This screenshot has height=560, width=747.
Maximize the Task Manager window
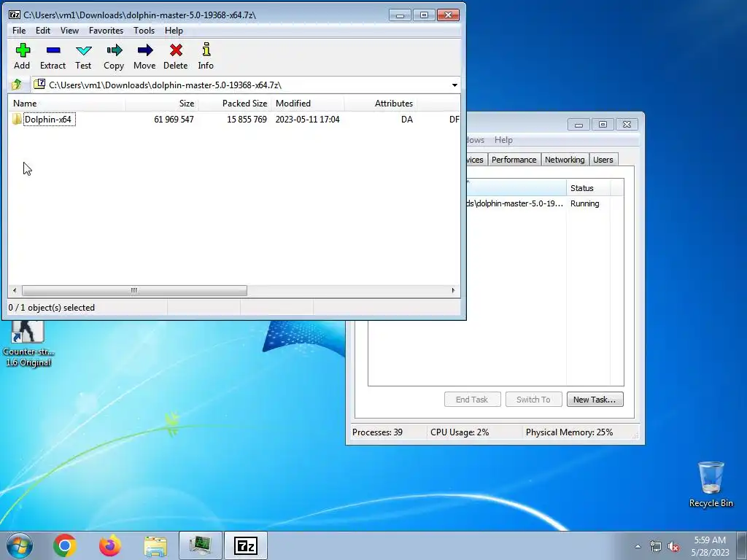tap(603, 125)
